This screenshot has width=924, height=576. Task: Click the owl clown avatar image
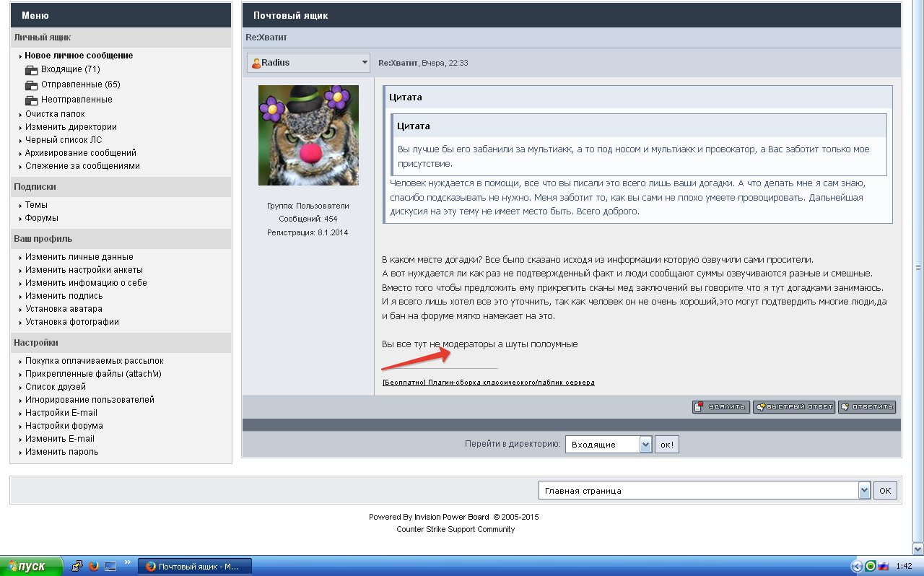pos(308,135)
